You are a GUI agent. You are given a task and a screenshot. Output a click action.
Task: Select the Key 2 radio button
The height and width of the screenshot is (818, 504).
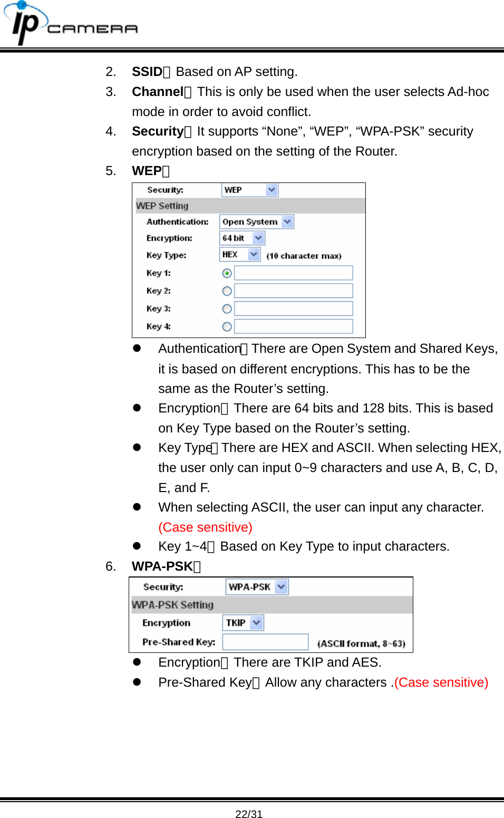click(227, 291)
